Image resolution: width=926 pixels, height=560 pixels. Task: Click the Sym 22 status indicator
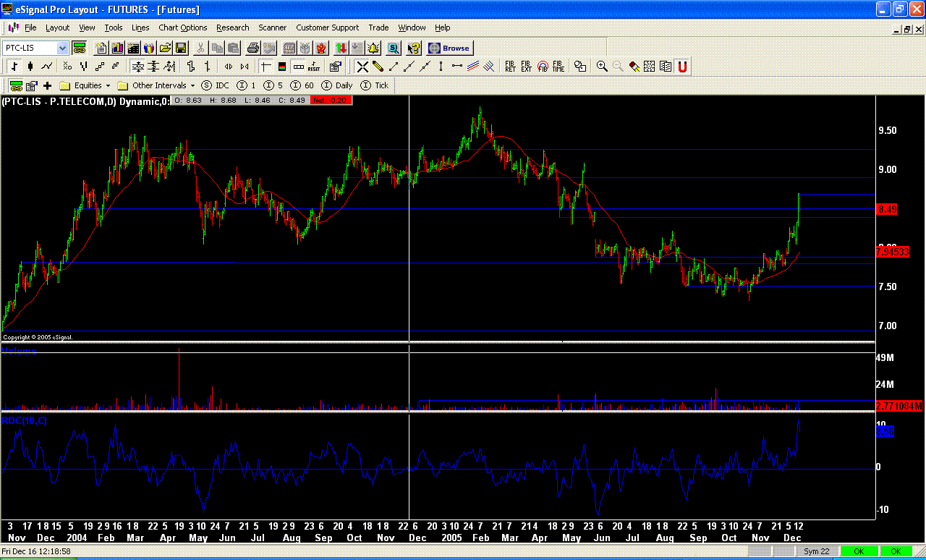[x=816, y=551]
